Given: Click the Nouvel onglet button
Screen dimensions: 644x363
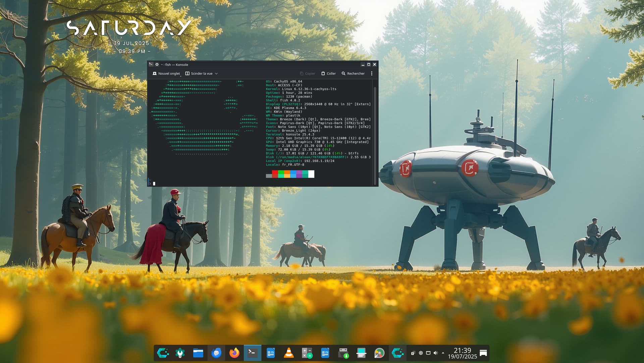Looking at the screenshot, I should pyautogui.click(x=166, y=74).
